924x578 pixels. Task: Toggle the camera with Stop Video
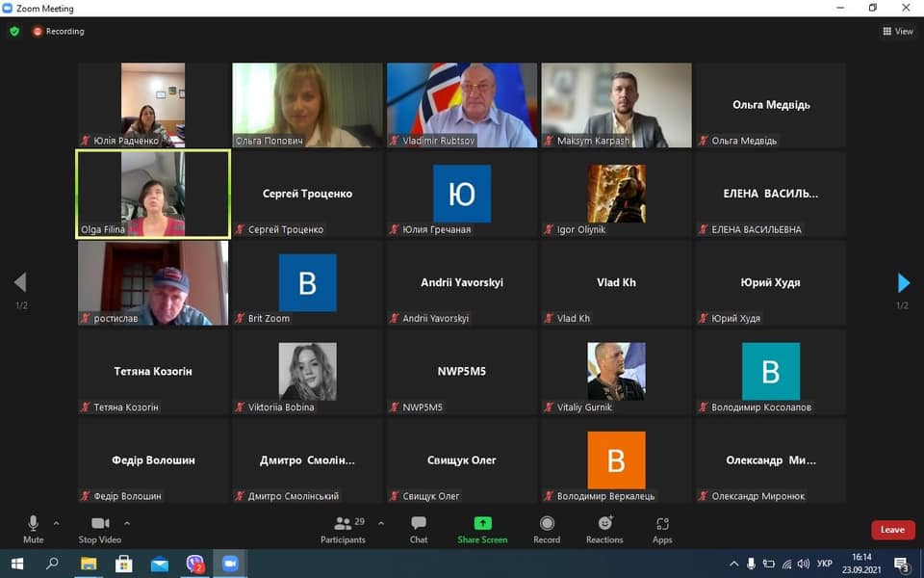click(x=100, y=528)
